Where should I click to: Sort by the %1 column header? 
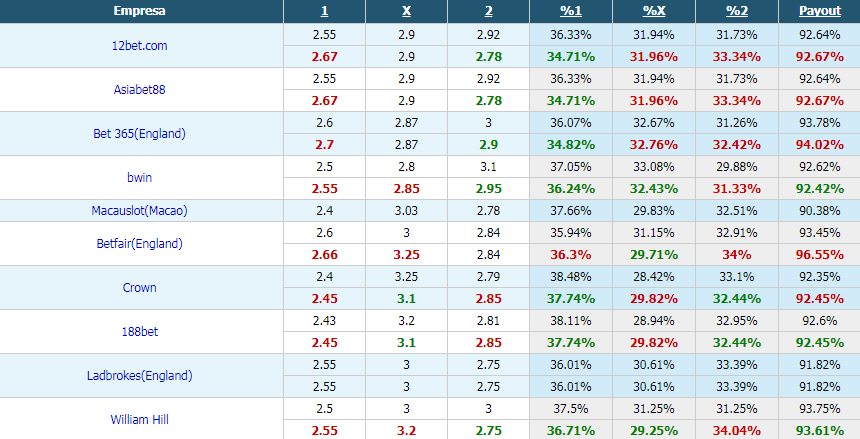point(570,11)
